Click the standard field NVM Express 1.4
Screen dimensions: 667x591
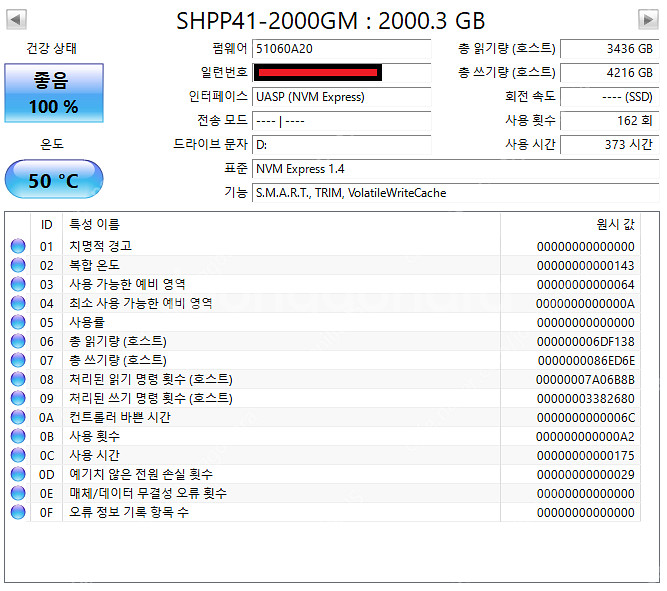click(456, 169)
